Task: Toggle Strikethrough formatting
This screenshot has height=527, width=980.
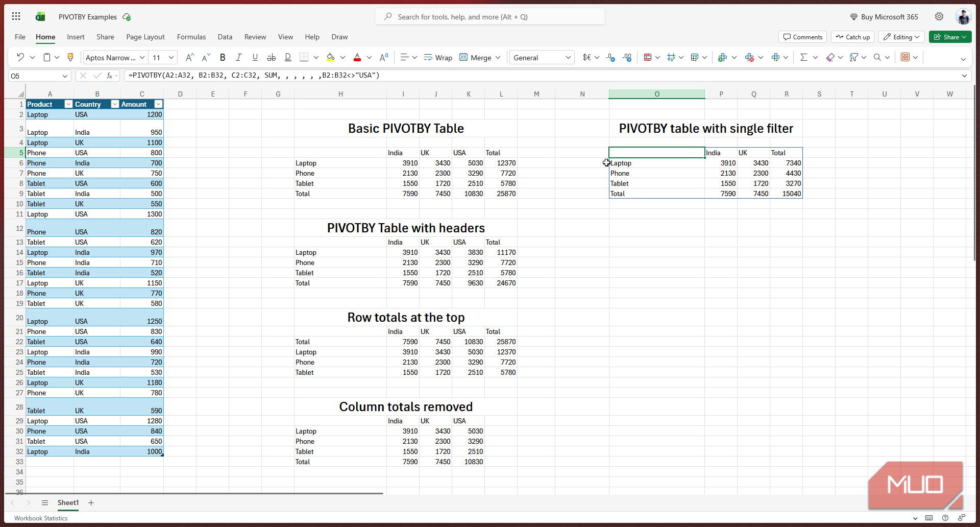Action: [272, 57]
